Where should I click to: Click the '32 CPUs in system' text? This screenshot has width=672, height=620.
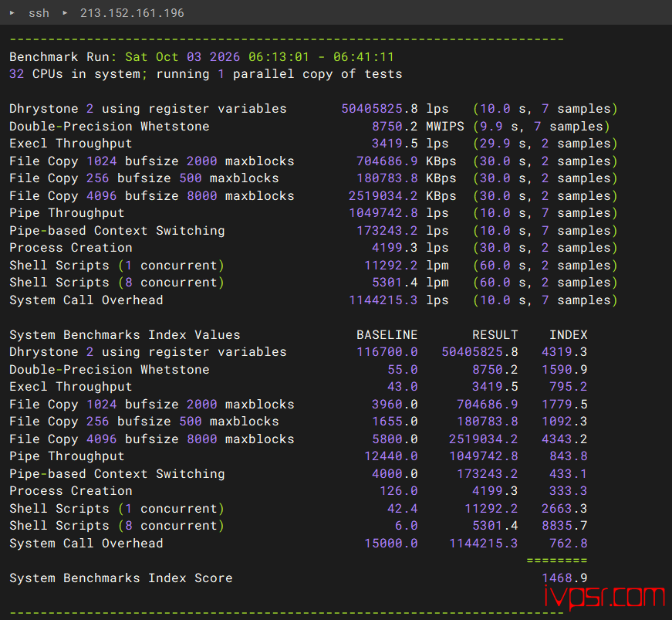(75, 74)
